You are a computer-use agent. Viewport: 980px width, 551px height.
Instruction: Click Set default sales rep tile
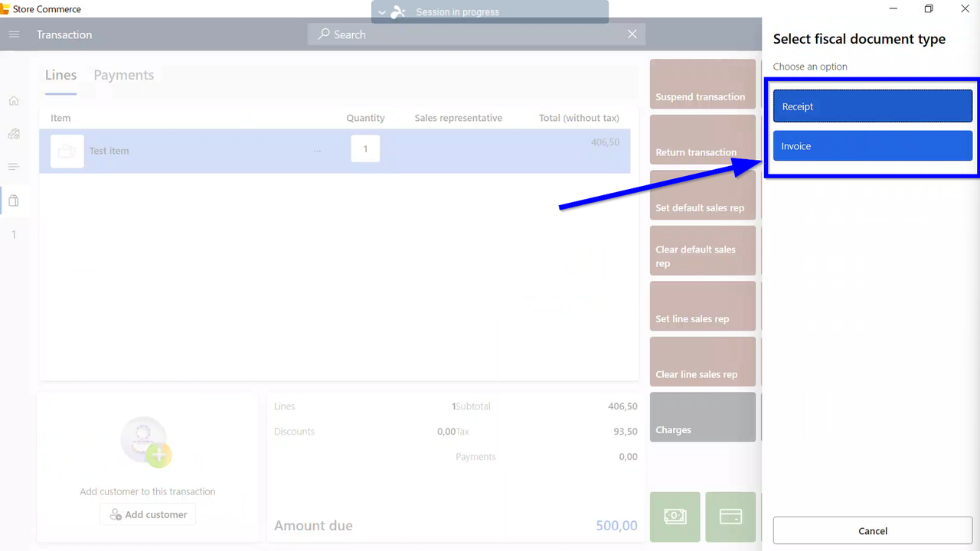click(x=703, y=195)
